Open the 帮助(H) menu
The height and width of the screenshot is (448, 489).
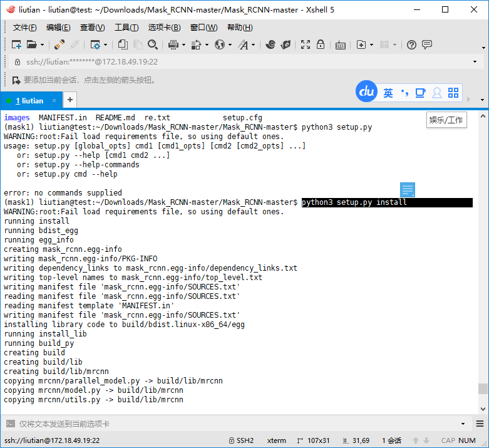coord(240,28)
